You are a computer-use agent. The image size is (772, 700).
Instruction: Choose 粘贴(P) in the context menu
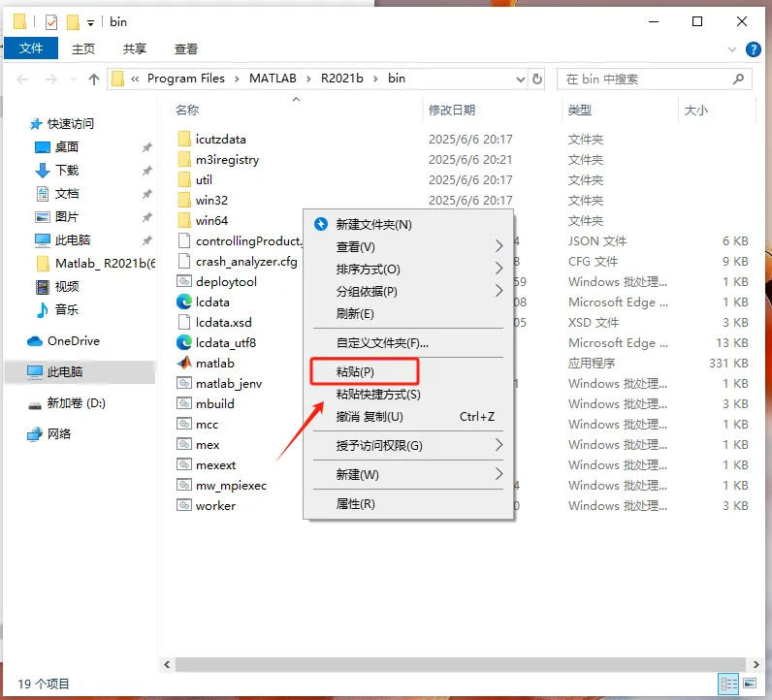pyautogui.click(x=408, y=371)
